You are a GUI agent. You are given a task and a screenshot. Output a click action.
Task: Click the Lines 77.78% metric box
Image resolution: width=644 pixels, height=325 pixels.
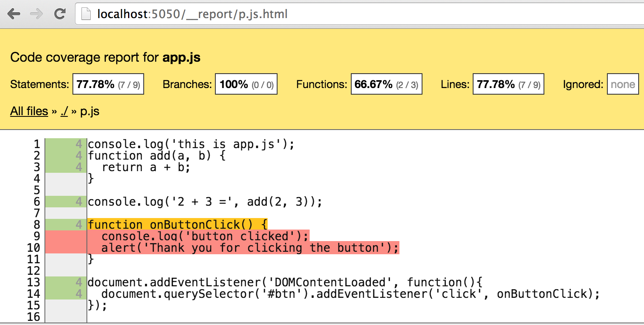click(509, 84)
